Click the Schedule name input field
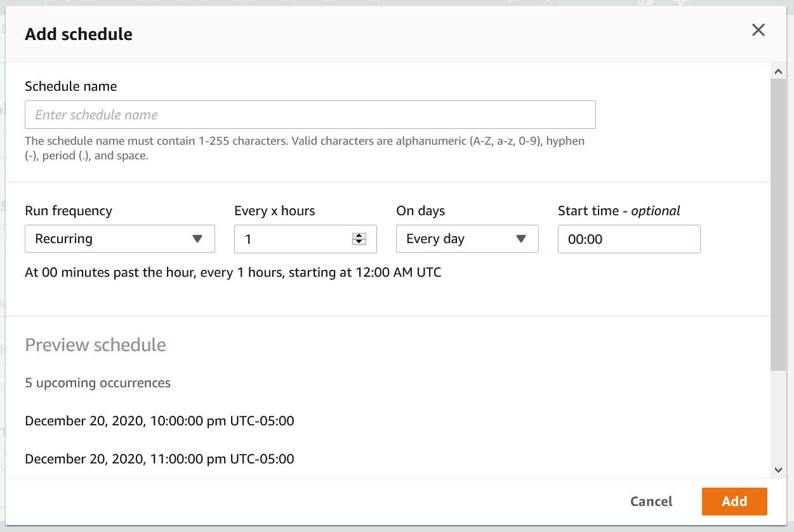This screenshot has width=794, height=532. click(310, 115)
